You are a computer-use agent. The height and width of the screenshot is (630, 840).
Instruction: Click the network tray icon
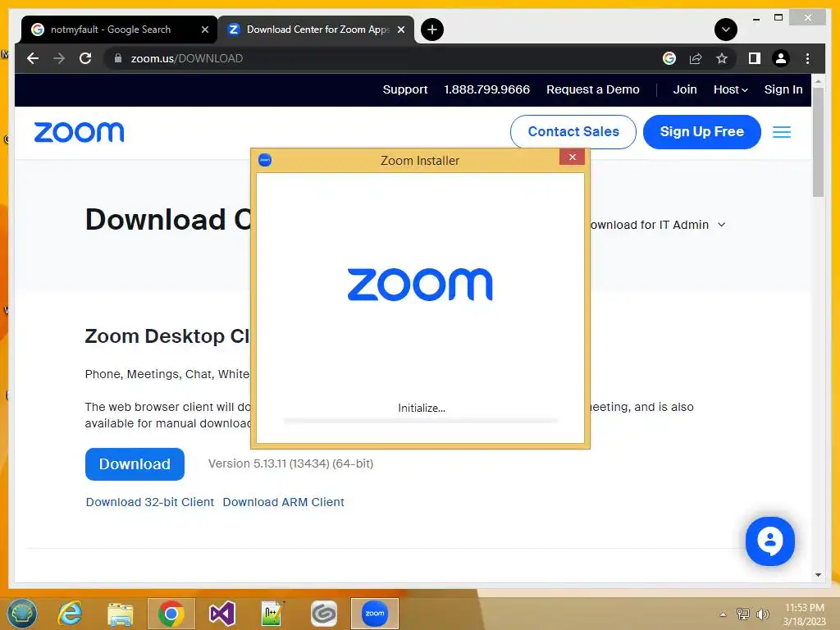pos(743,614)
